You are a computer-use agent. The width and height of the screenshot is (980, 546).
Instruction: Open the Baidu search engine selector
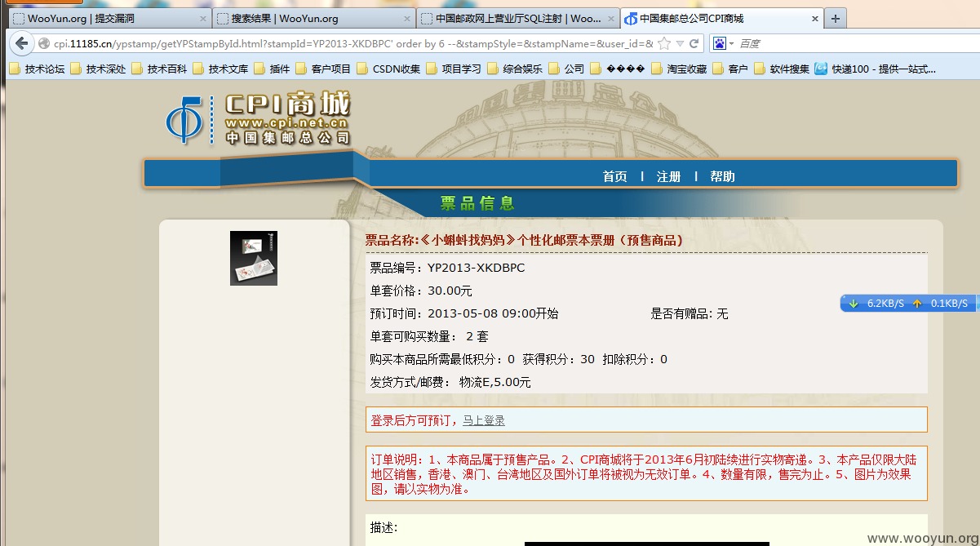723,43
